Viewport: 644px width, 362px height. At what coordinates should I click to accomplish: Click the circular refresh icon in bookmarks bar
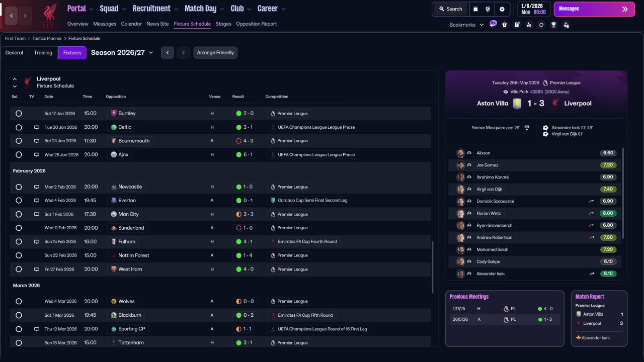click(x=541, y=25)
